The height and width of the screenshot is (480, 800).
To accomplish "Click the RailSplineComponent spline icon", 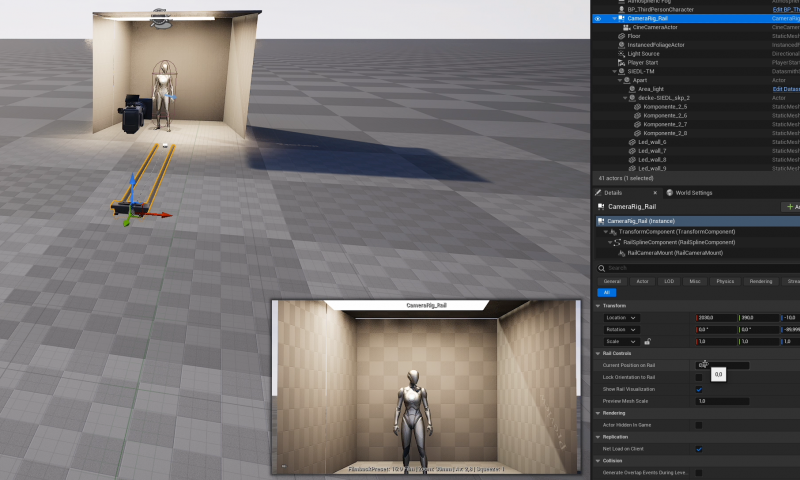I will [x=619, y=242].
